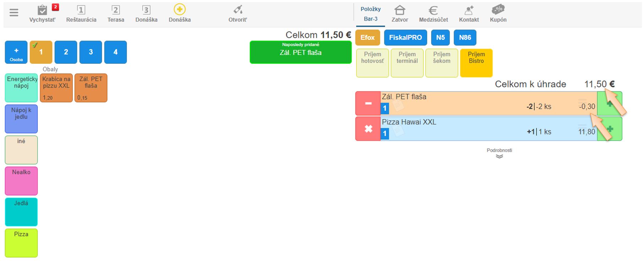
Task: Switch to Položky Bar-3 tab
Action: 370,14
